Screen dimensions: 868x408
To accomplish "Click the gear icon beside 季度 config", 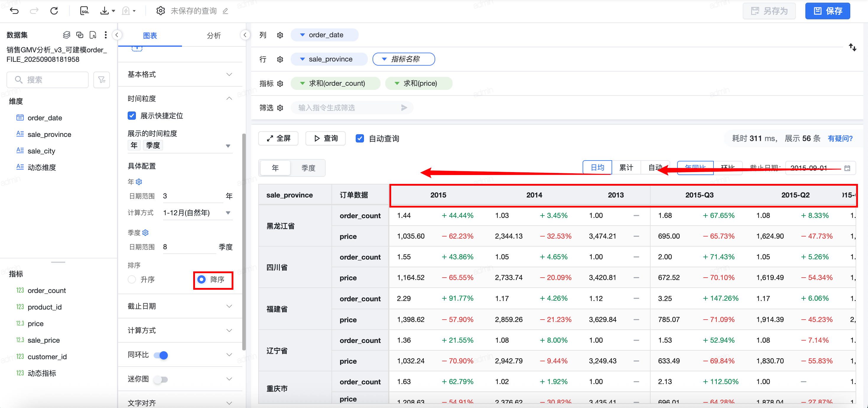I will coord(146,233).
